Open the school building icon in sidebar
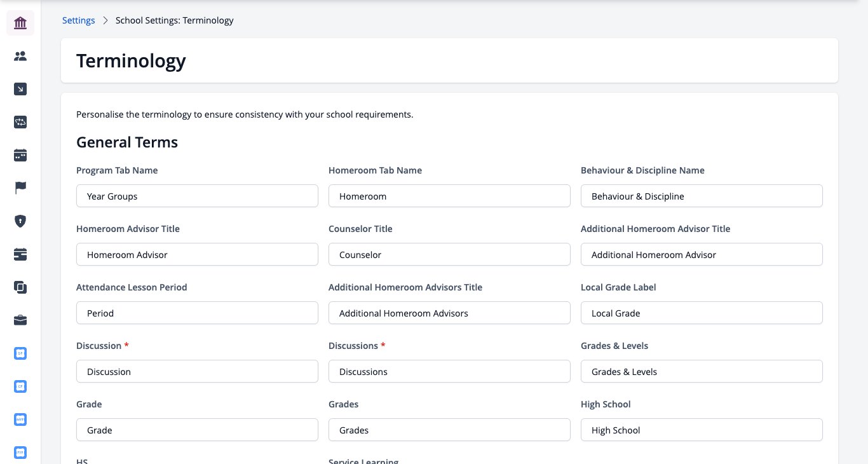The image size is (868, 464). pyautogui.click(x=20, y=23)
